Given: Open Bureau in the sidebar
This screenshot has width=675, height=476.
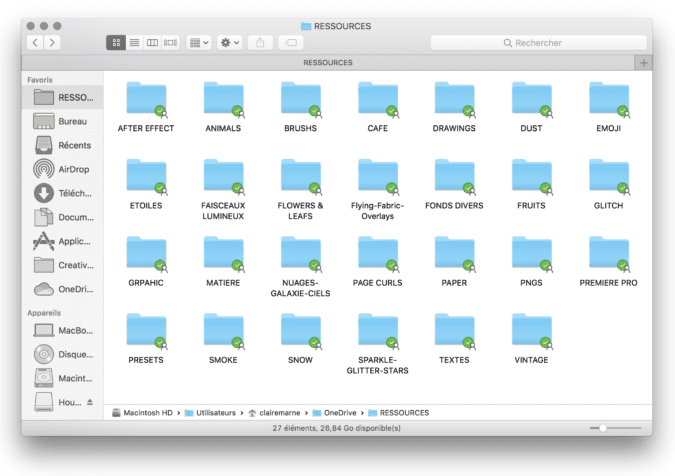Looking at the screenshot, I should coord(63,121).
